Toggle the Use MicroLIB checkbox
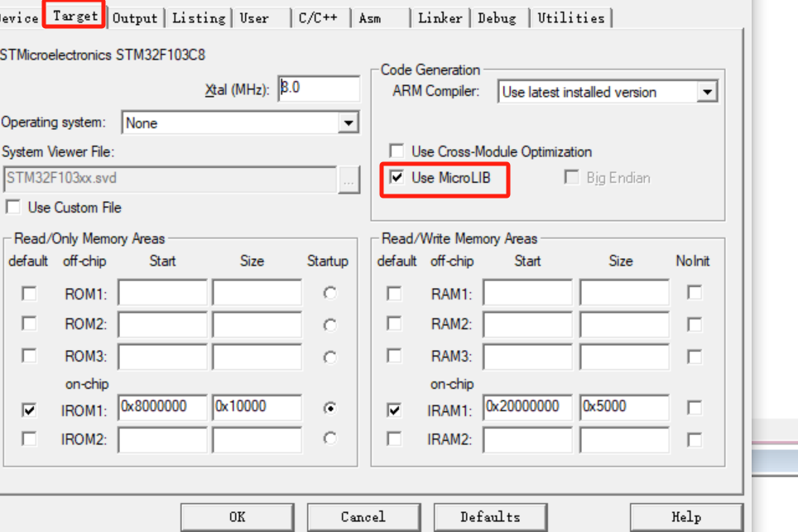Screen dimensions: 798x532 tap(397, 177)
